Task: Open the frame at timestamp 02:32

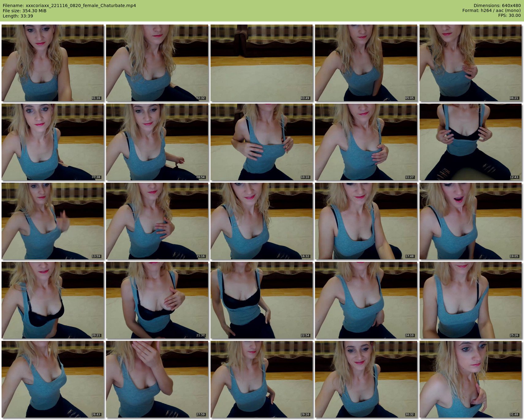Action: [157, 63]
